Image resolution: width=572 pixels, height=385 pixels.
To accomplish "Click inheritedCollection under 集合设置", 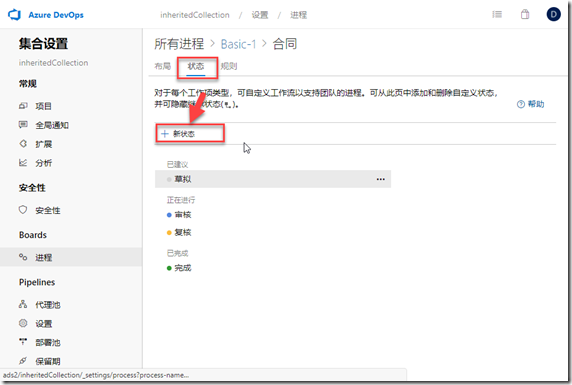I will point(53,63).
